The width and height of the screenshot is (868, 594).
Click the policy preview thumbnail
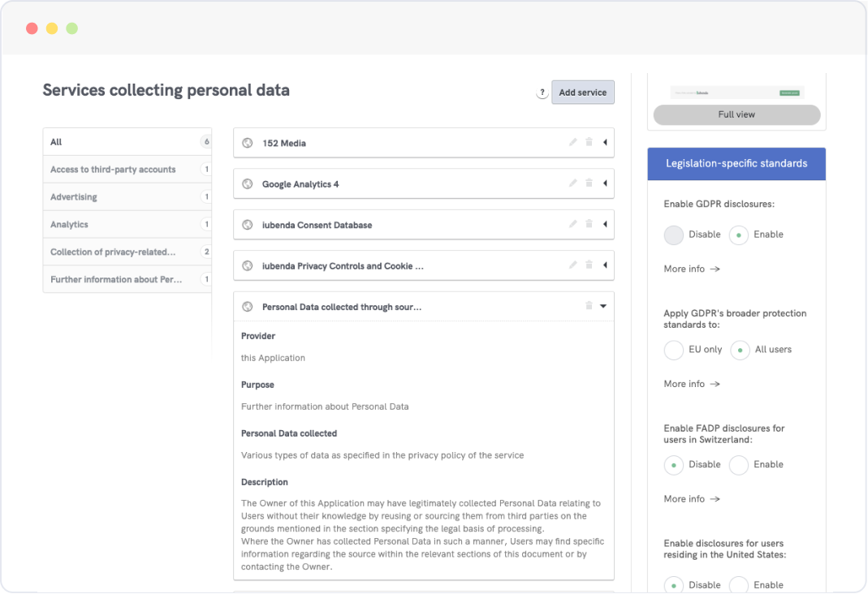[x=736, y=93]
